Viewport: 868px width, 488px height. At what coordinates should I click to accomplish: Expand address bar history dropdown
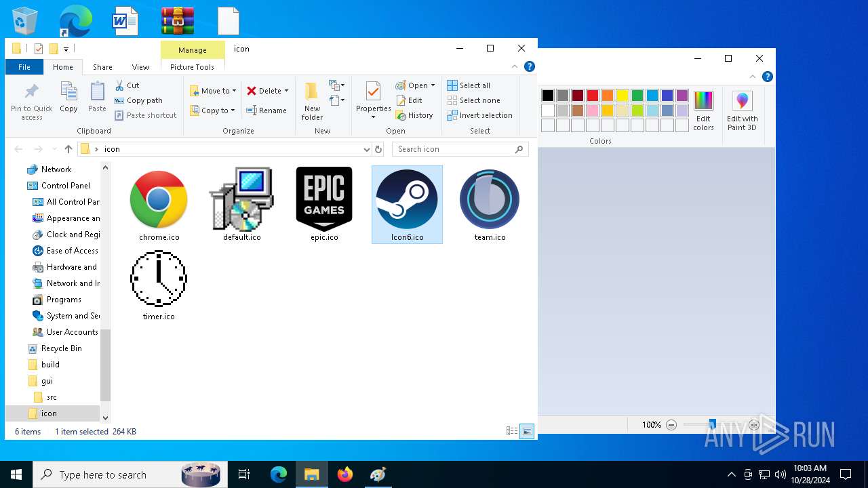click(367, 149)
